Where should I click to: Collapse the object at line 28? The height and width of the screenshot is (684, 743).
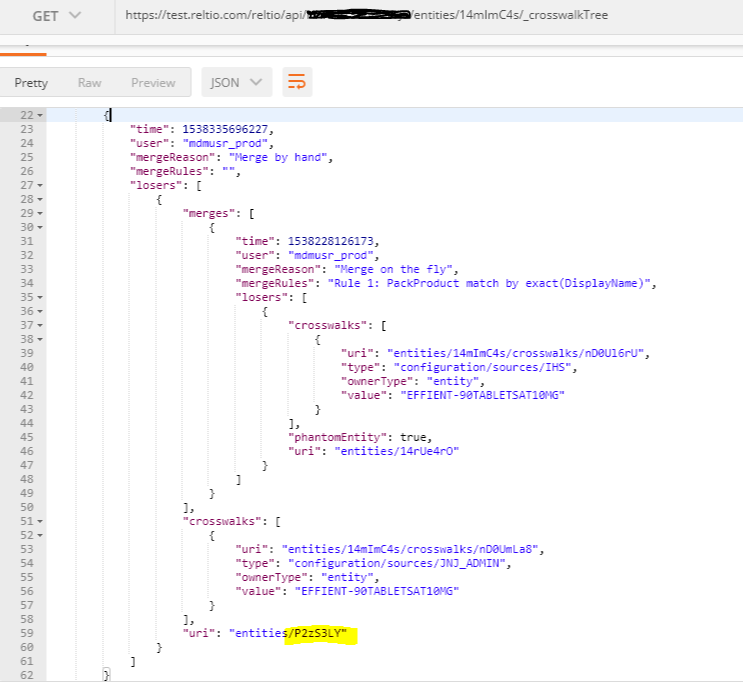point(40,200)
